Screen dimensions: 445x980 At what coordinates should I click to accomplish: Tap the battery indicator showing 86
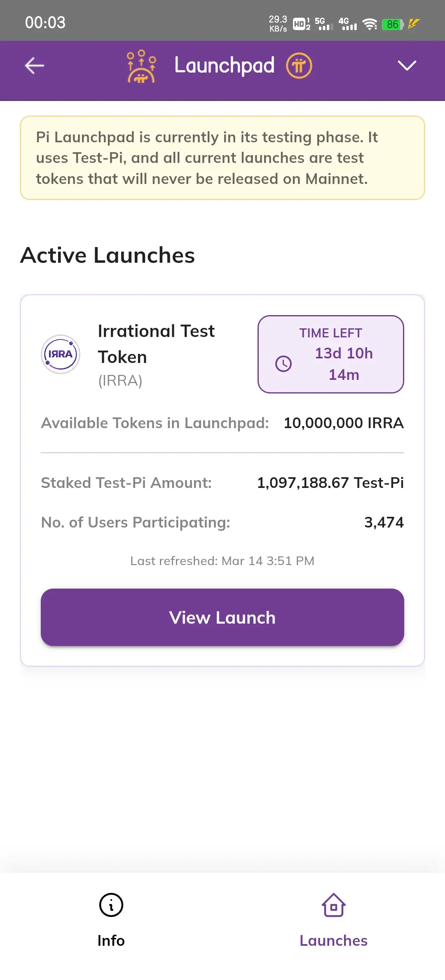click(x=393, y=24)
